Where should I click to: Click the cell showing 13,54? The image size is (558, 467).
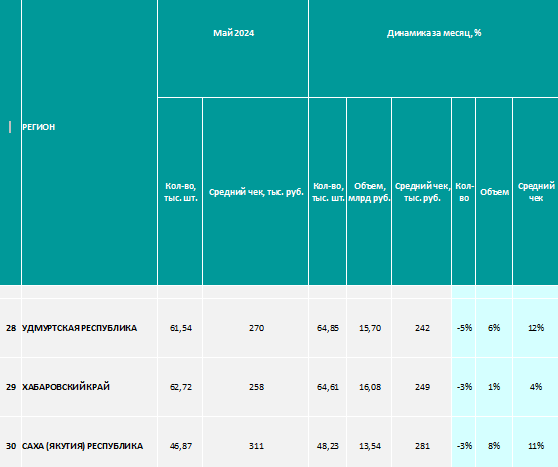pyautogui.click(x=369, y=442)
